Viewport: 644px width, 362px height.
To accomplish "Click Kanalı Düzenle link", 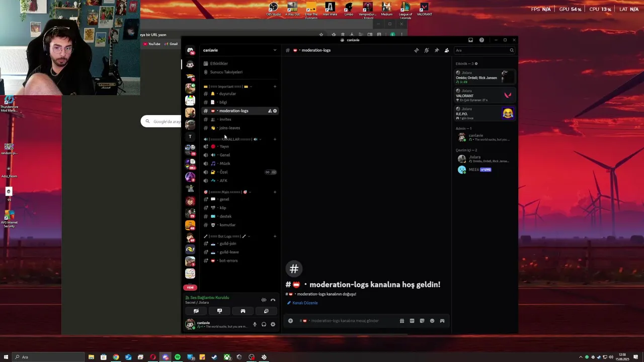I will coord(302,303).
